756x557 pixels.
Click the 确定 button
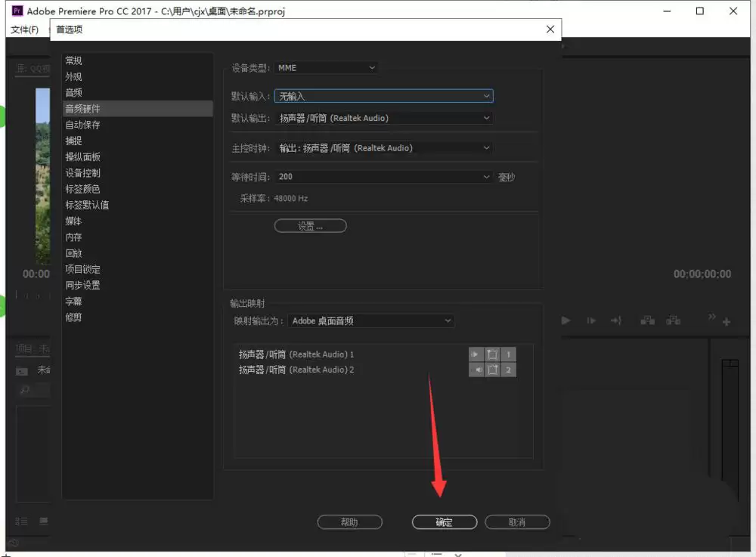coord(445,521)
